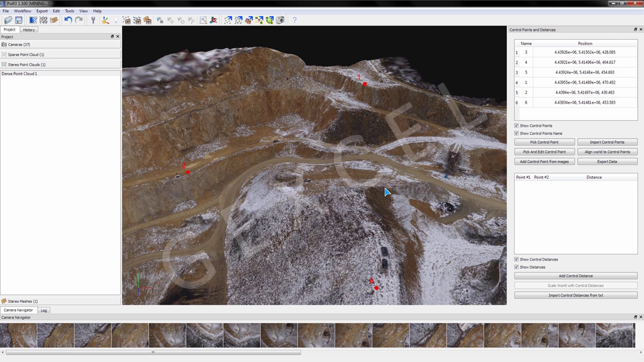The height and width of the screenshot is (362, 644).
Task: Expand the Stereo Meshes (1) section
Action: coord(23,301)
